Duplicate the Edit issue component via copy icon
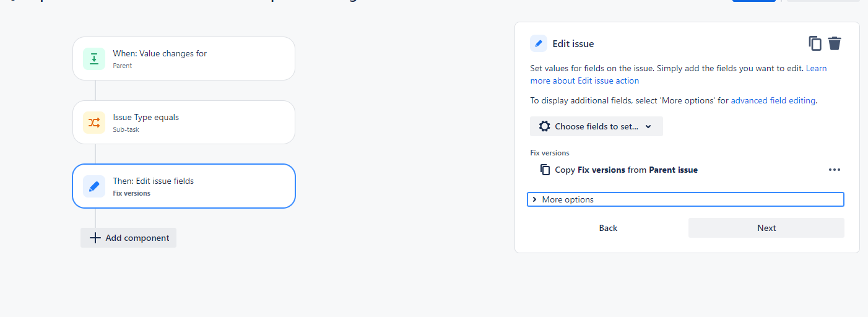This screenshot has width=868, height=317. click(815, 43)
